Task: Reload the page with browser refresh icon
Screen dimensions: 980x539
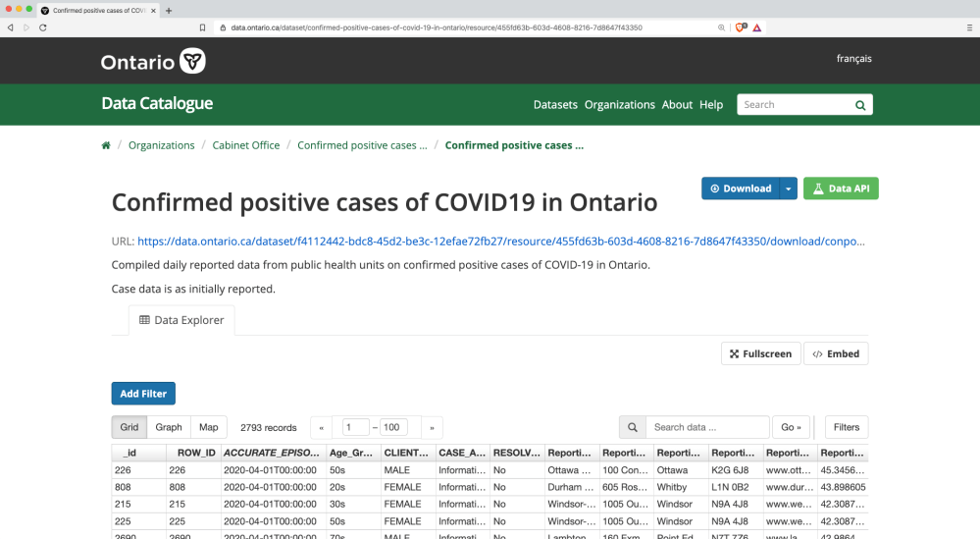Action: coord(42,27)
